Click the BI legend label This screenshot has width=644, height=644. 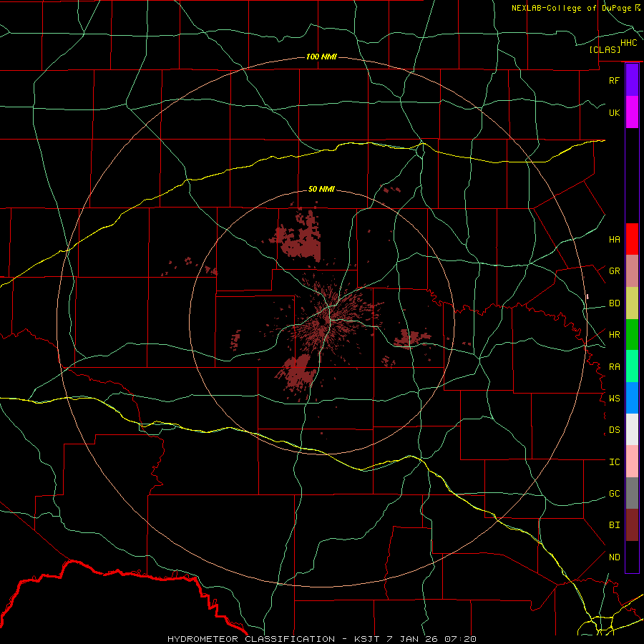(614, 525)
